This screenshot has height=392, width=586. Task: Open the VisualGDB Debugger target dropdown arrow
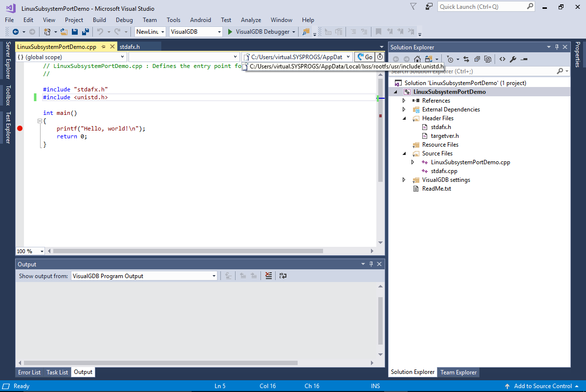coord(294,32)
